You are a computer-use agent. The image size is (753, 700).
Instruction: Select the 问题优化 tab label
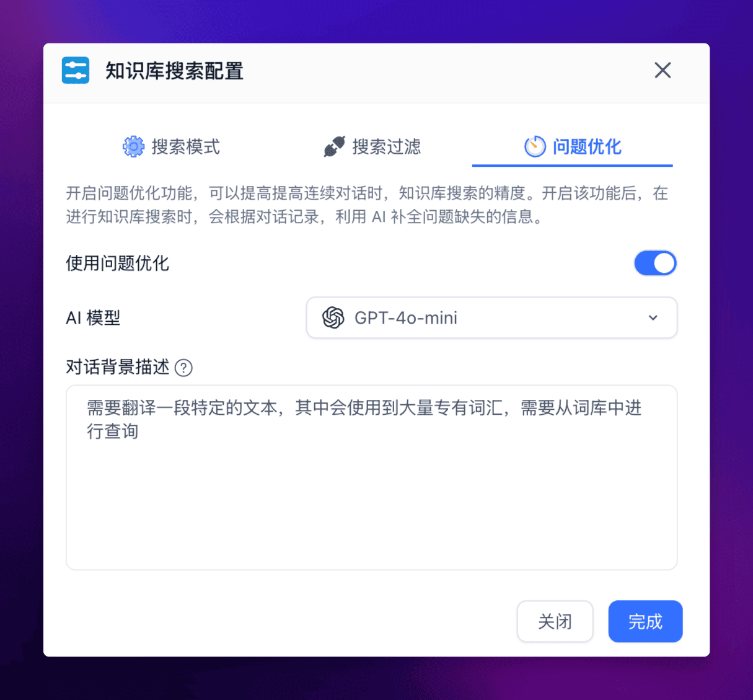tap(587, 147)
